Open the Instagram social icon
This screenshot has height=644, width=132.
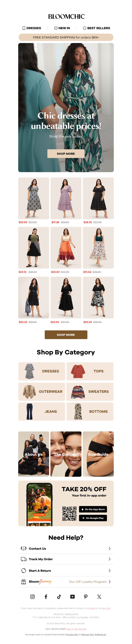click(33, 597)
